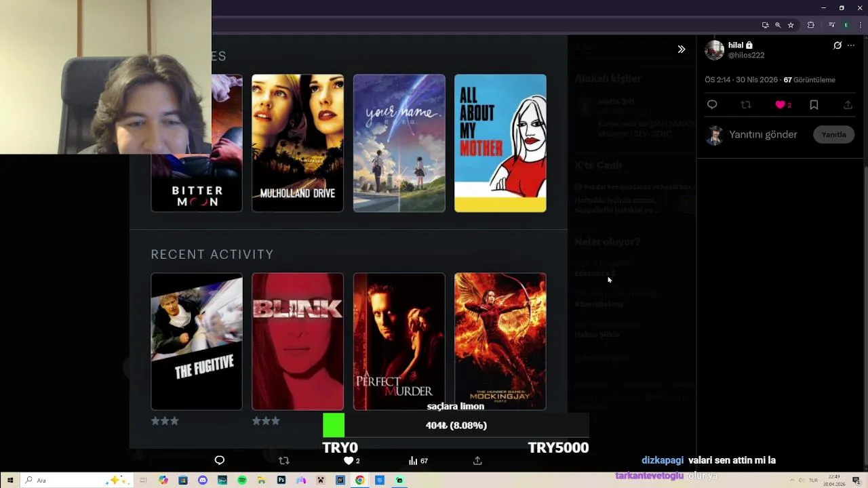The height and width of the screenshot is (488, 868).
Task: Open the A Perfect Murder poster
Action: 399,342
